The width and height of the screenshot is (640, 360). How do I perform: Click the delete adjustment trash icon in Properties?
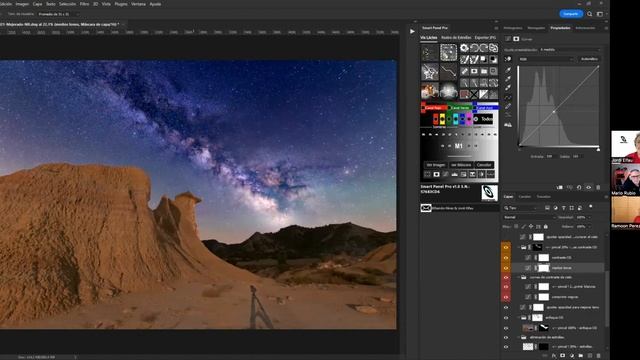(598, 187)
